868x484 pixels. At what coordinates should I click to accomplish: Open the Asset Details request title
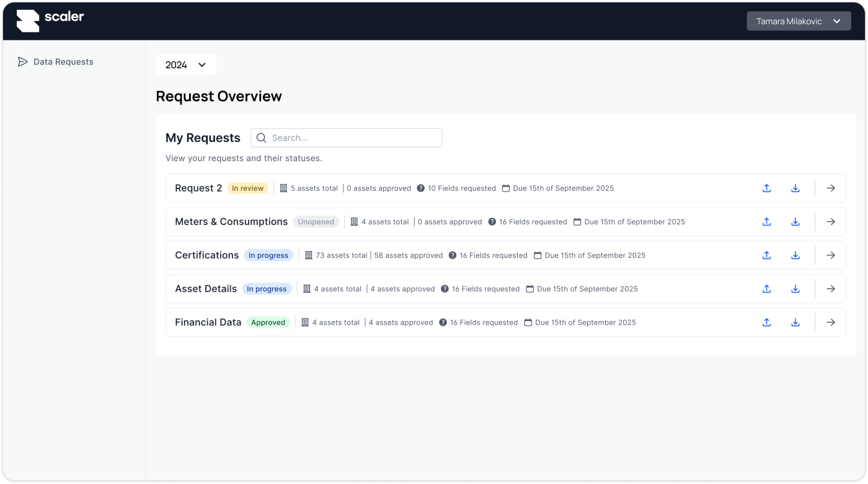click(206, 289)
